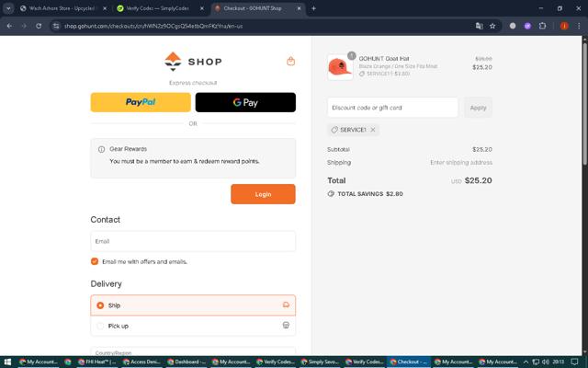Pay with PayPal express checkout
Image resolution: width=588 pixels, height=368 pixels.
(x=141, y=102)
